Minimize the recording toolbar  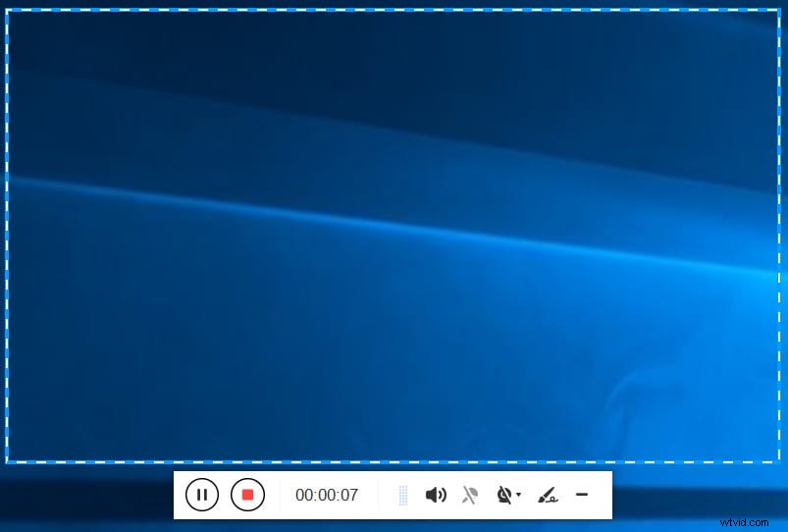coord(582,495)
